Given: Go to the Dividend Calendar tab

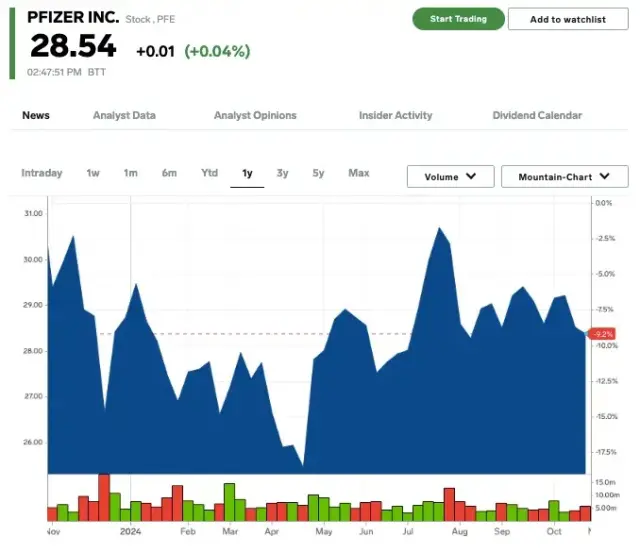Looking at the screenshot, I should click(537, 115).
